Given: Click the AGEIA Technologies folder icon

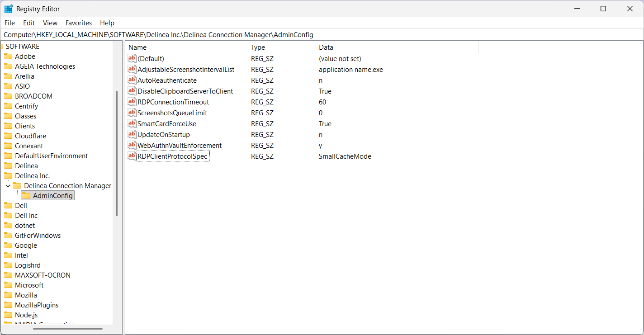Looking at the screenshot, I should click(x=8, y=66).
